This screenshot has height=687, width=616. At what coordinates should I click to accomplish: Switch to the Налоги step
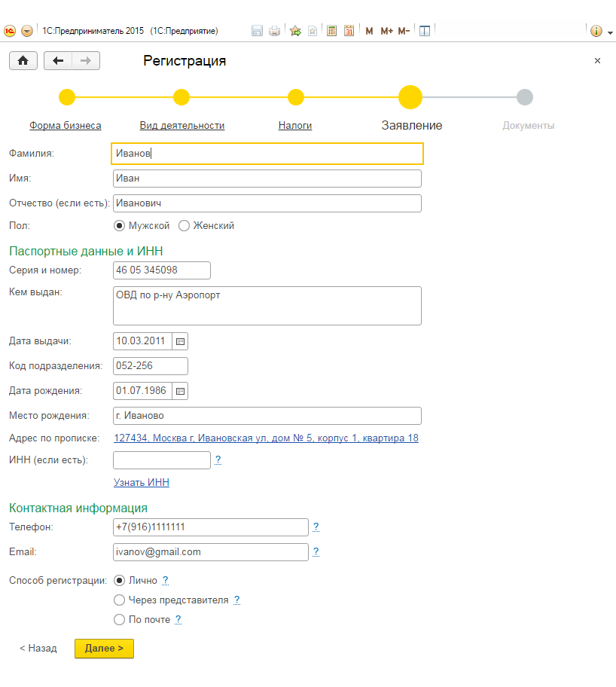pyautogui.click(x=295, y=125)
